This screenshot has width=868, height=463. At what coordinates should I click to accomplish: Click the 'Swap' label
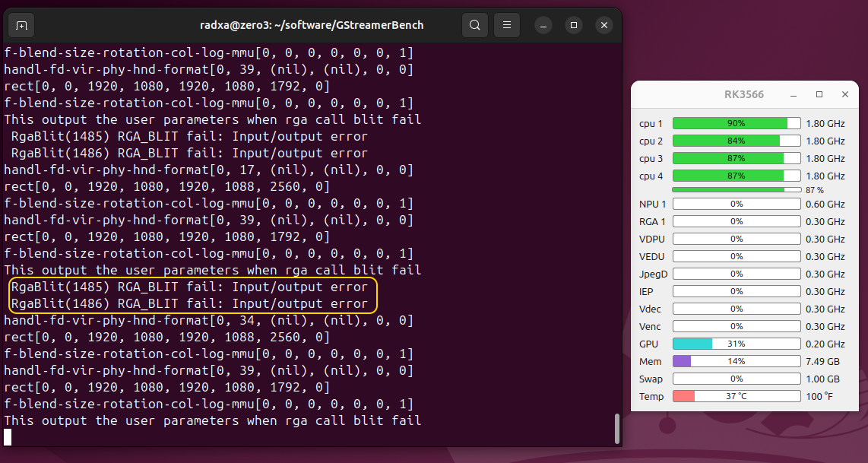651,380
